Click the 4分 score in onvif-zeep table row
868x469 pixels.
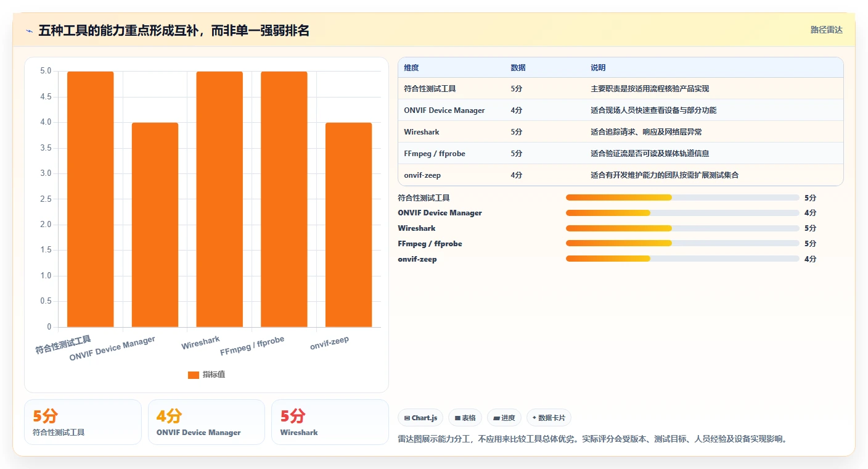pos(517,175)
